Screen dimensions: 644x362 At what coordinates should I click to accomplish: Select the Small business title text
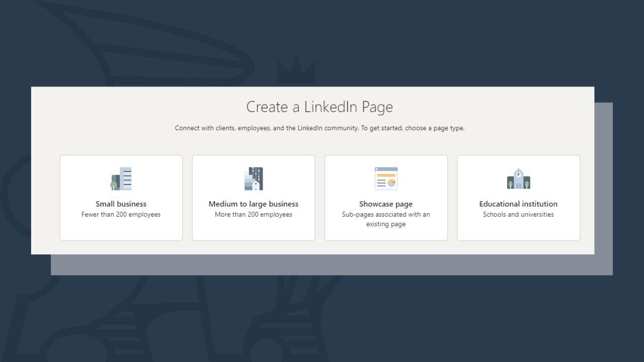pos(121,204)
